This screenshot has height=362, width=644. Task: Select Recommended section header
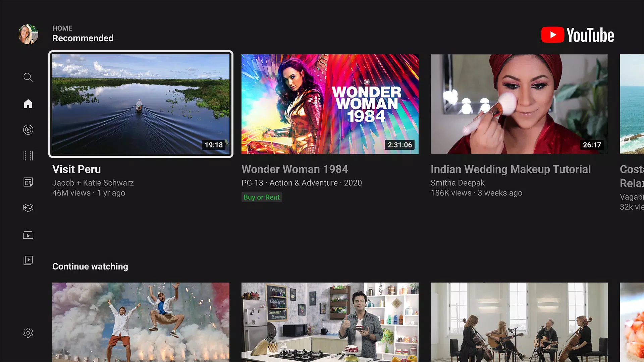[83, 39]
